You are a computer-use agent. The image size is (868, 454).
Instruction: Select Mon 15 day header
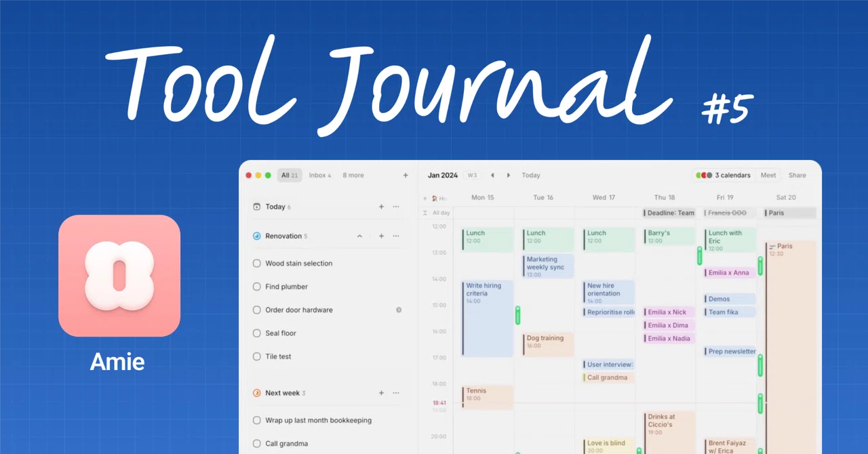click(483, 198)
